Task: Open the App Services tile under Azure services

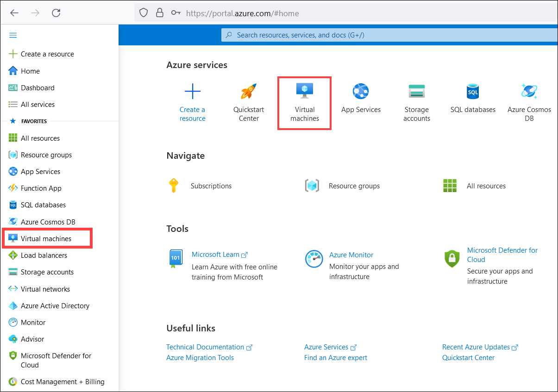Action: tap(361, 98)
